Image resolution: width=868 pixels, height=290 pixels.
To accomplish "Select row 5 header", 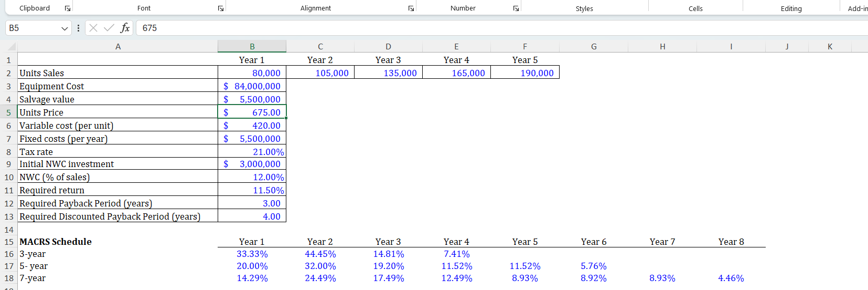I will pos(8,112).
